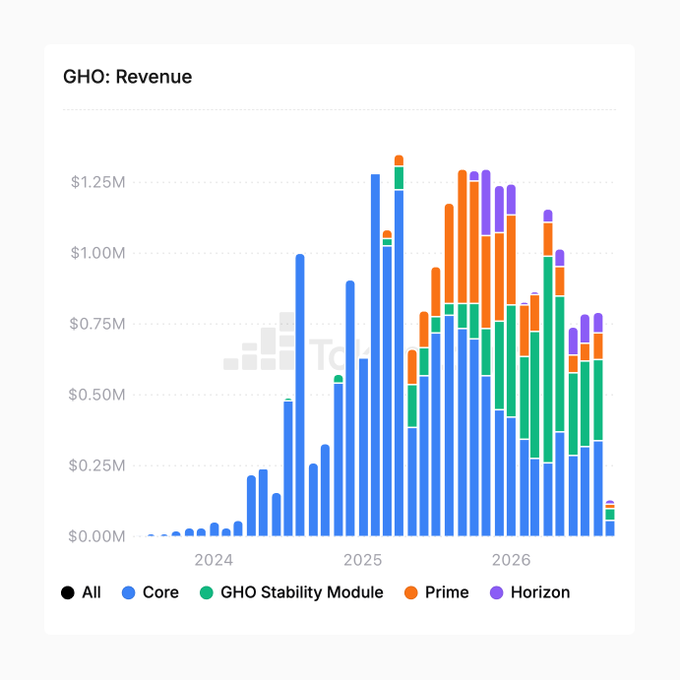Click the $0.50M axis label
680x680 pixels.
pyautogui.click(x=97, y=395)
